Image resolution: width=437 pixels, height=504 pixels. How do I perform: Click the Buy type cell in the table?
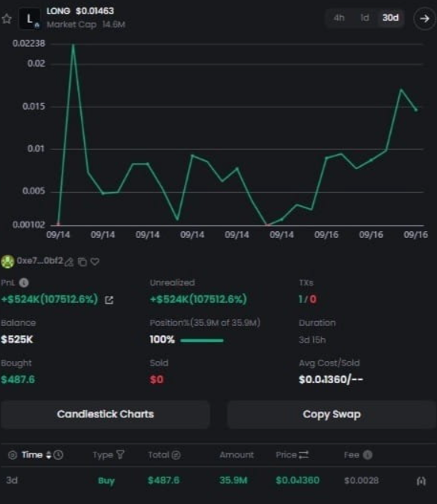coord(106,481)
